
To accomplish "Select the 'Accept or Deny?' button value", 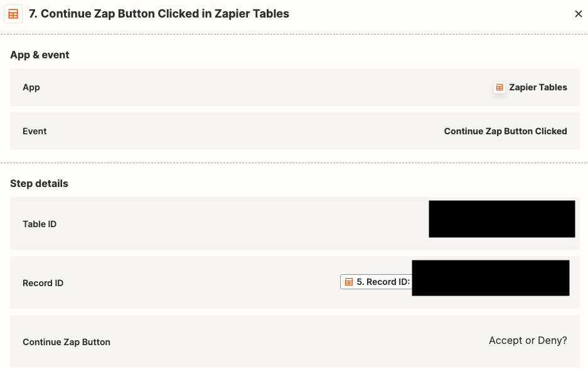I will (528, 341).
